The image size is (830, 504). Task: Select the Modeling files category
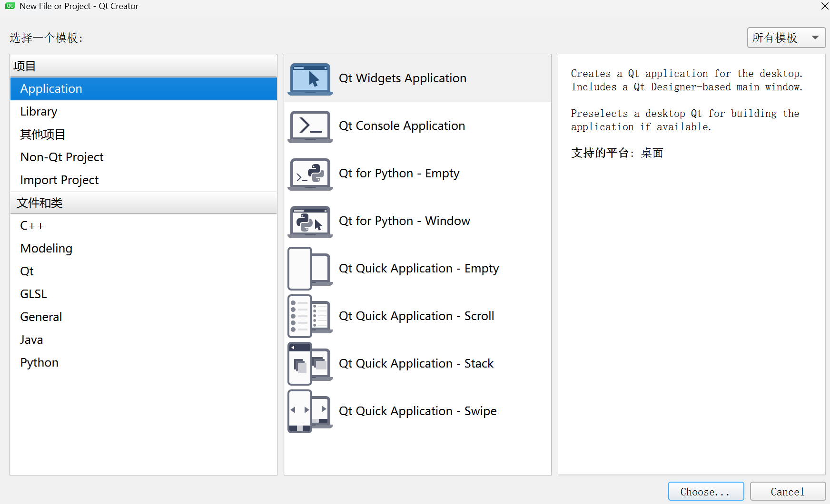(144, 249)
